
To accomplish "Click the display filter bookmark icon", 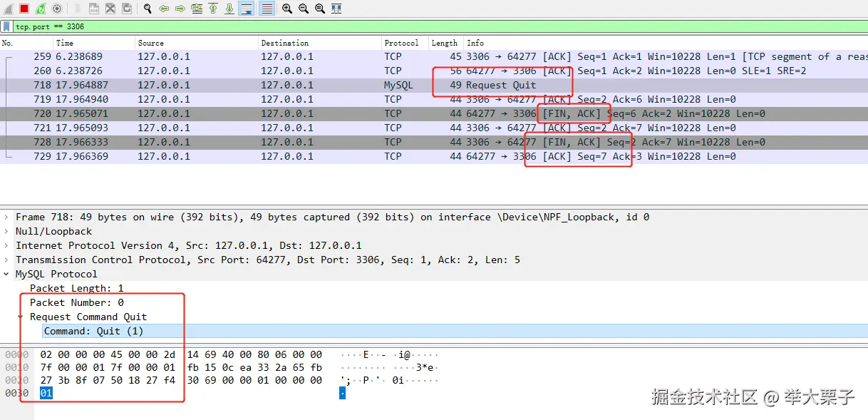I will [x=6, y=26].
